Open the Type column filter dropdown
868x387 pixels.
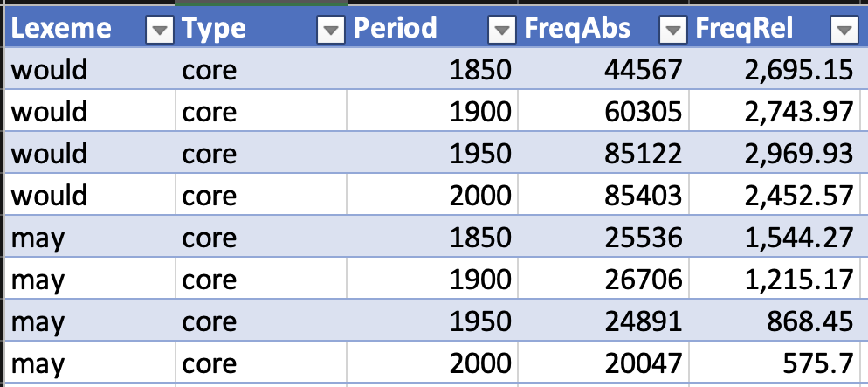pos(329,31)
